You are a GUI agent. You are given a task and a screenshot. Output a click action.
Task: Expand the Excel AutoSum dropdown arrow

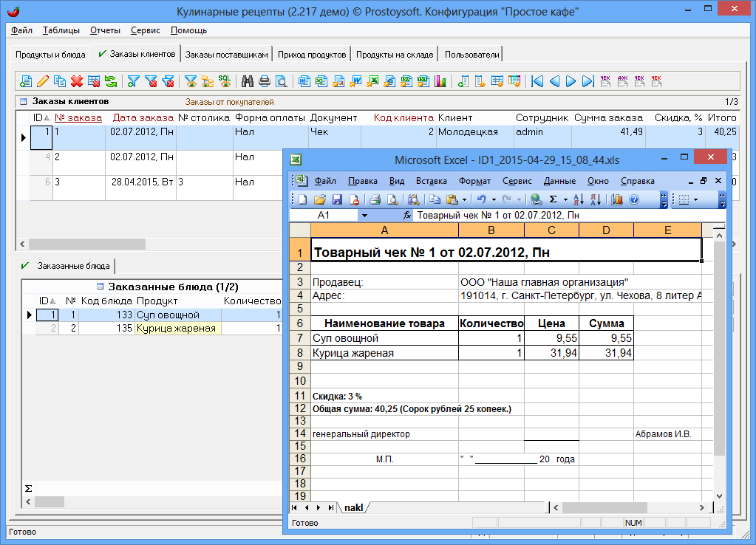pos(565,199)
